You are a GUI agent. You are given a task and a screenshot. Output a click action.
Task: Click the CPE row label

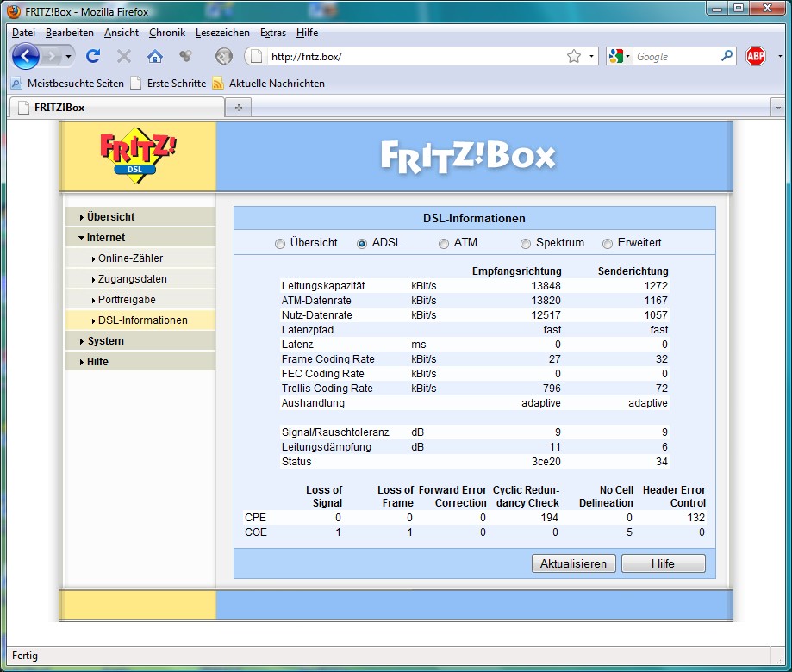(255, 518)
